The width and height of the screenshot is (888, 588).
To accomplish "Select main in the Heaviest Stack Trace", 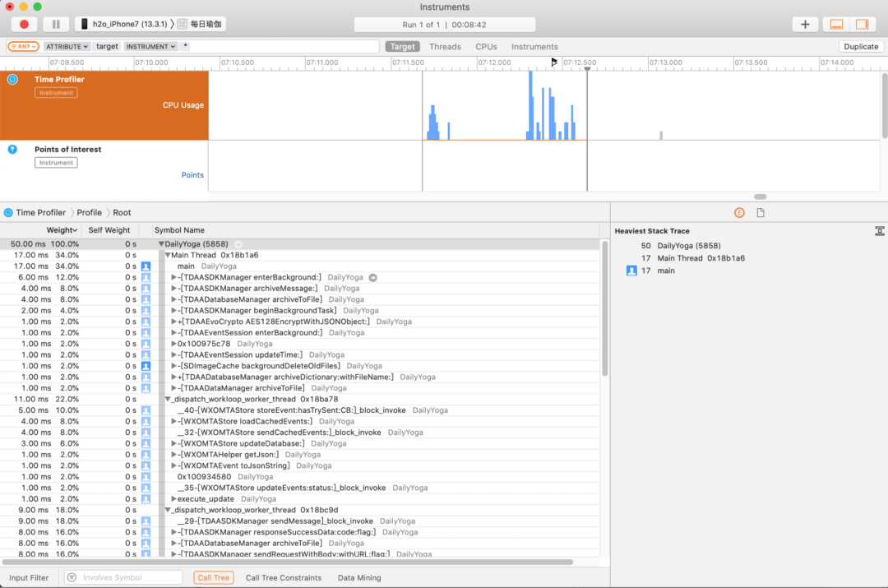I will point(666,271).
